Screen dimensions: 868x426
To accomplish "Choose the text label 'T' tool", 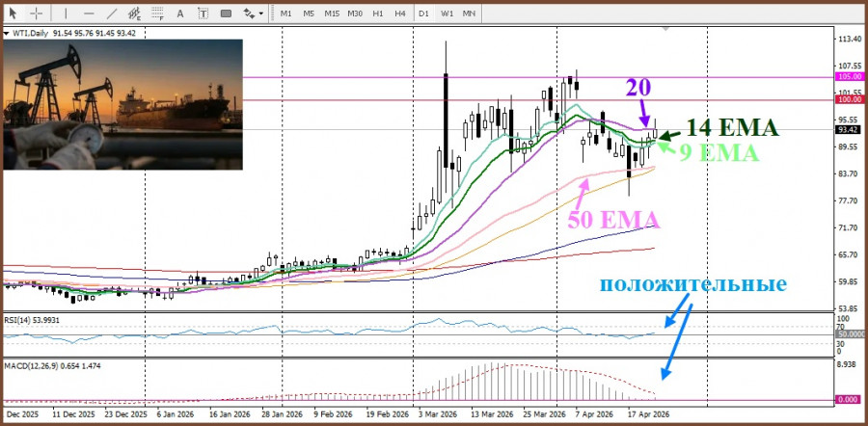I will tap(203, 13).
